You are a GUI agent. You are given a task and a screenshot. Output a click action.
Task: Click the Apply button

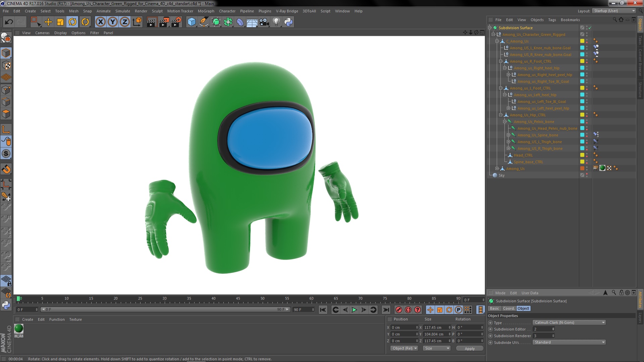[x=470, y=349]
